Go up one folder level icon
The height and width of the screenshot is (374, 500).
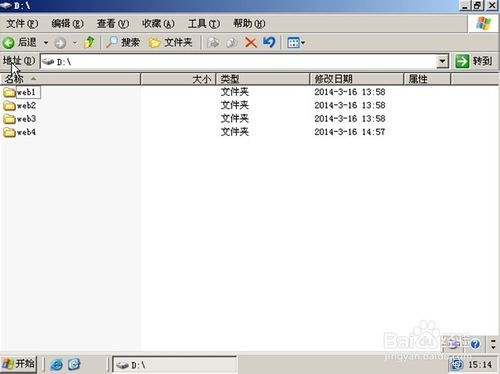click(89, 42)
